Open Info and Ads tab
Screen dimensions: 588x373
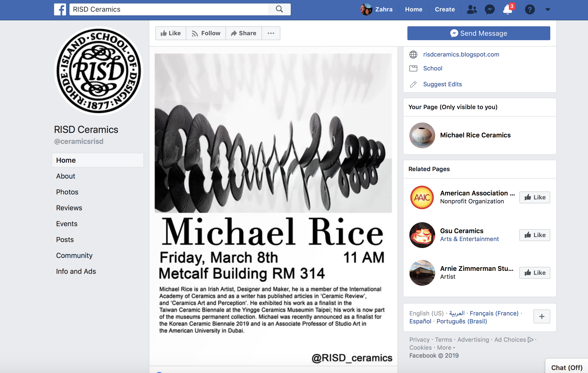click(x=76, y=271)
